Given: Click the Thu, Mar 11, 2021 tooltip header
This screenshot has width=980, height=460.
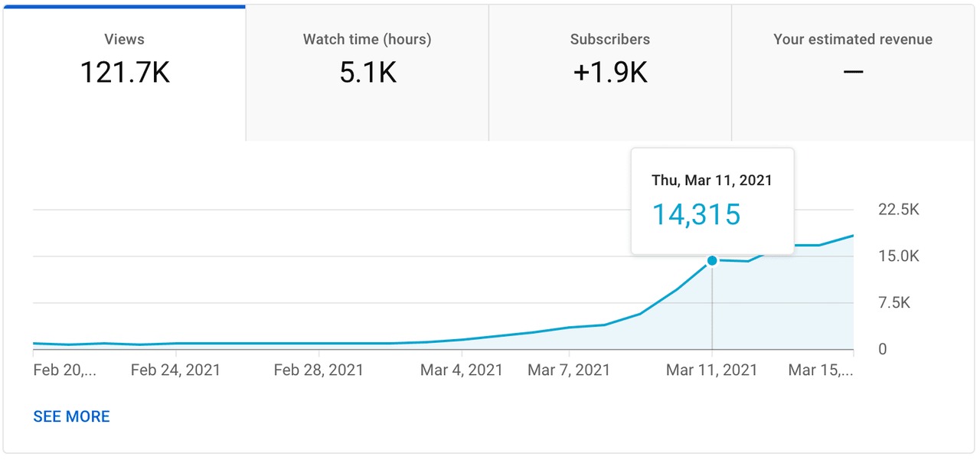Looking at the screenshot, I should coord(711,181).
